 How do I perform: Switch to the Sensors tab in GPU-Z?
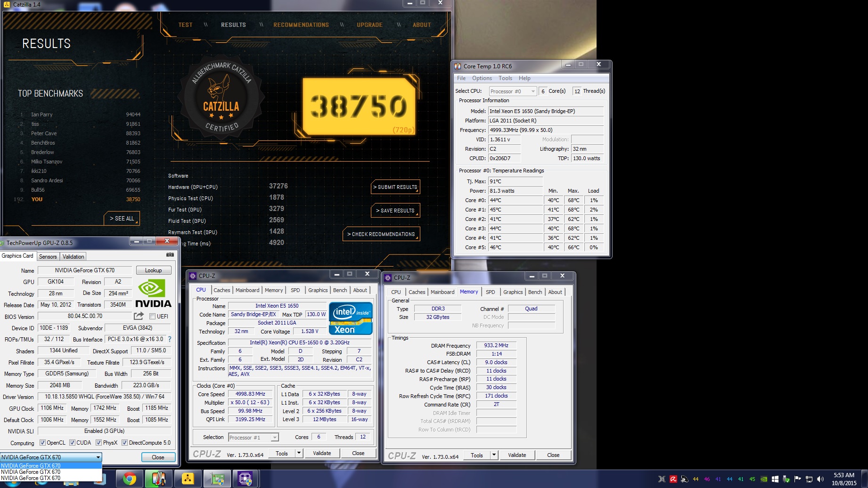(48, 257)
